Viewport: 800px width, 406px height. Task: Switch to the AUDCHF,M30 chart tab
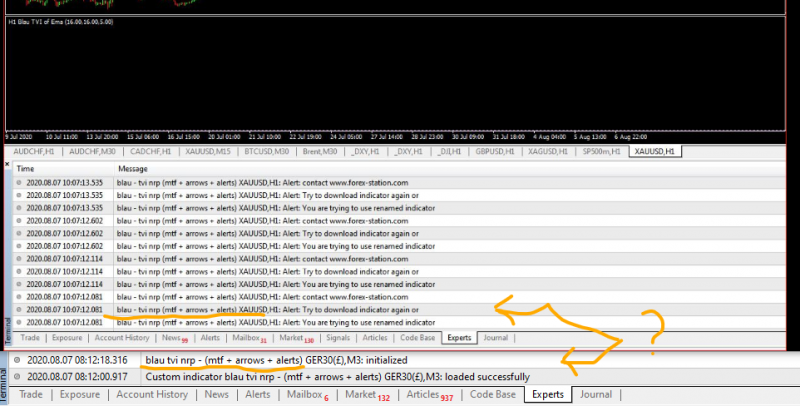pyautogui.click(x=92, y=151)
